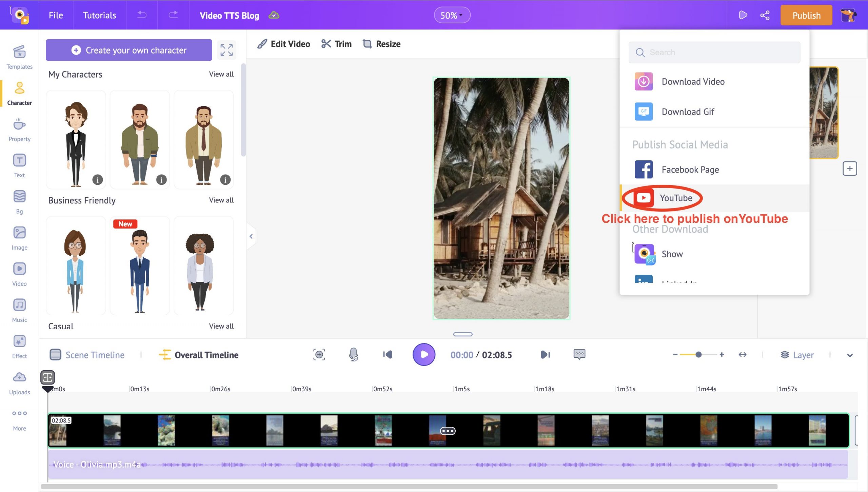Switch to Scene Timeline tab
The height and width of the screenshot is (492, 868).
[87, 355]
